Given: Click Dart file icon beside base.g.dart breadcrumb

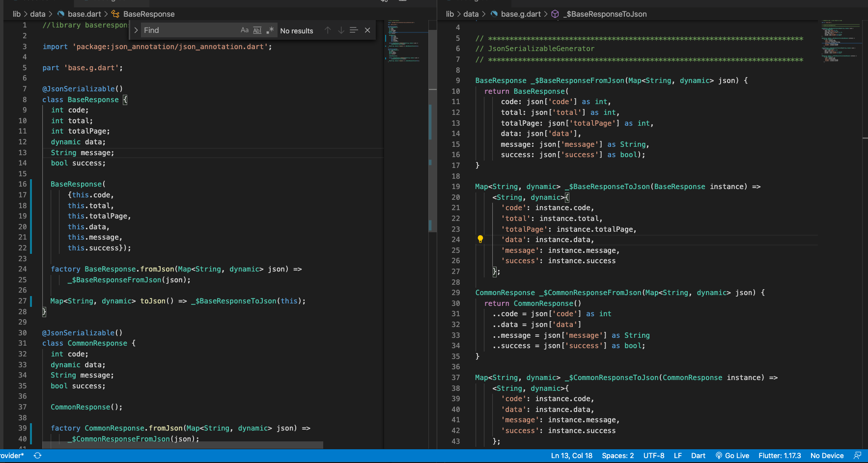Looking at the screenshot, I should [x=494, y=14].
